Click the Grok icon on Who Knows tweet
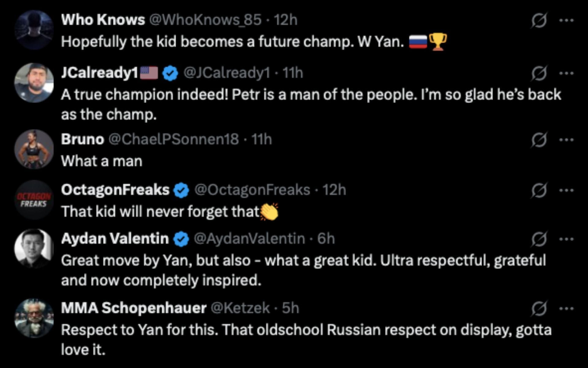The height and width of the screenshot is (368, 588). (539, 21)
